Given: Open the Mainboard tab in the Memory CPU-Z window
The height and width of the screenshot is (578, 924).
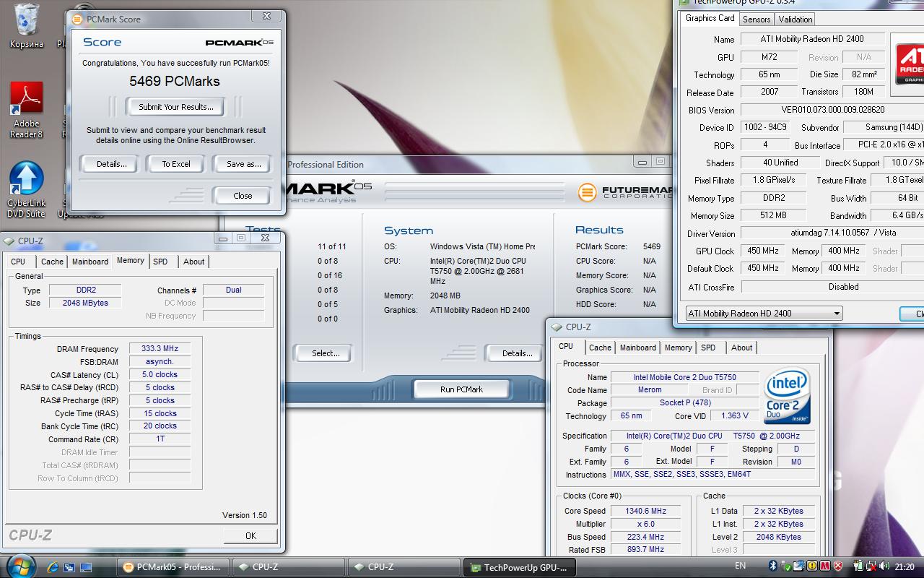Looking at the screenshot, I should (x=90, y=262).
